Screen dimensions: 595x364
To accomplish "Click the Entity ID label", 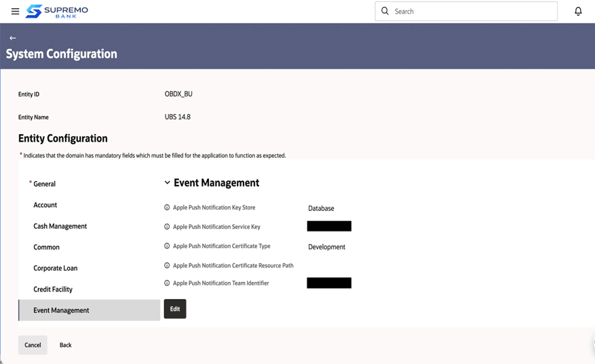I will [29, 94].
